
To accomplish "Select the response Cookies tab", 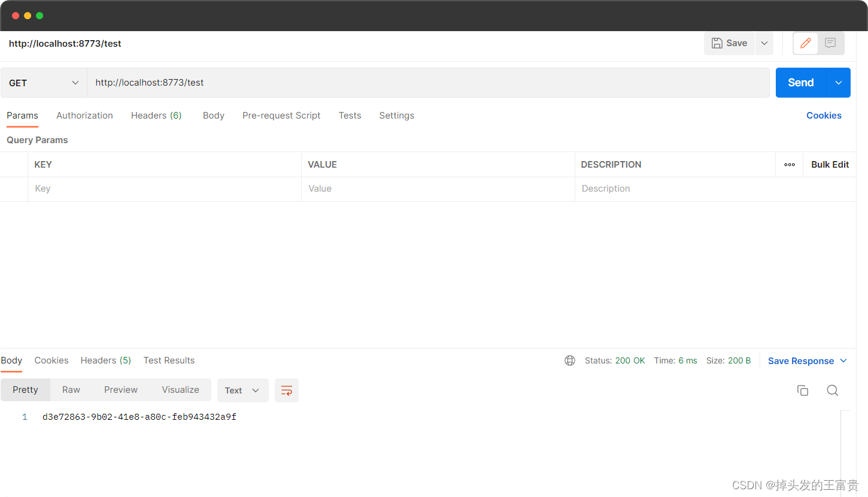I will pos(51,360).
